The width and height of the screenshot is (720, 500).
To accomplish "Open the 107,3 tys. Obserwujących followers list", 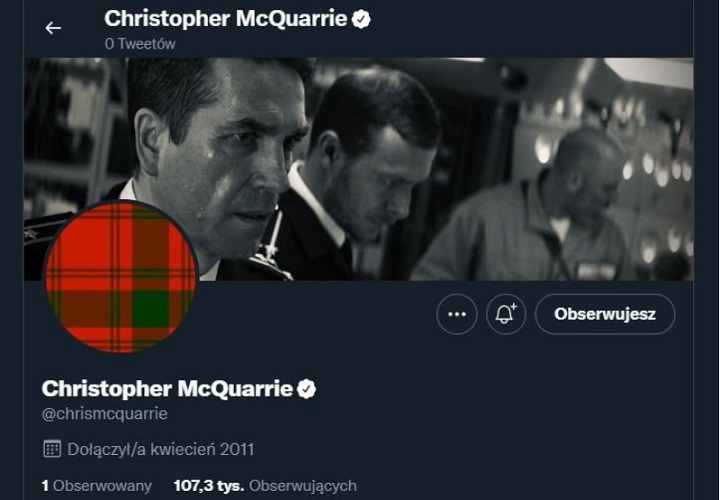I will tap(265, 486).
